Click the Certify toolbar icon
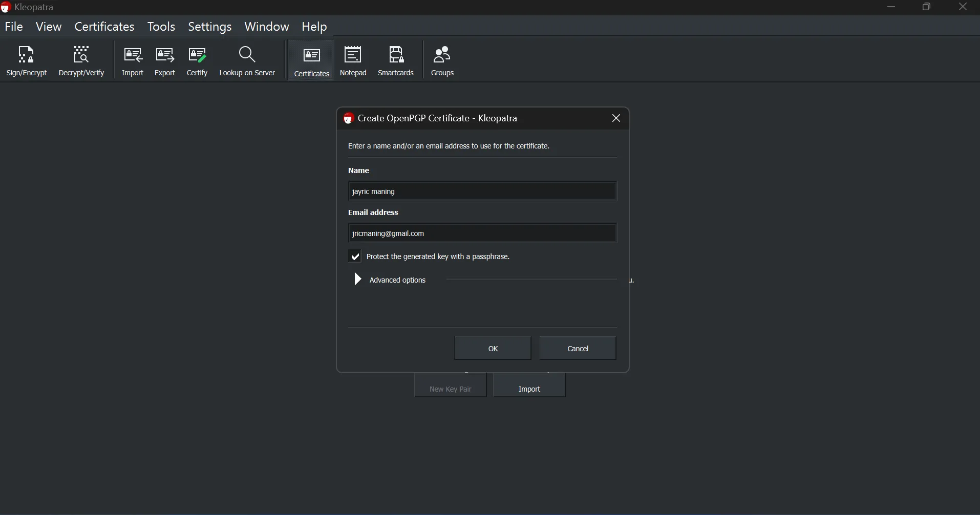This screenshot has width=980, height=515. pyautogui.click(x=198, y=61)
